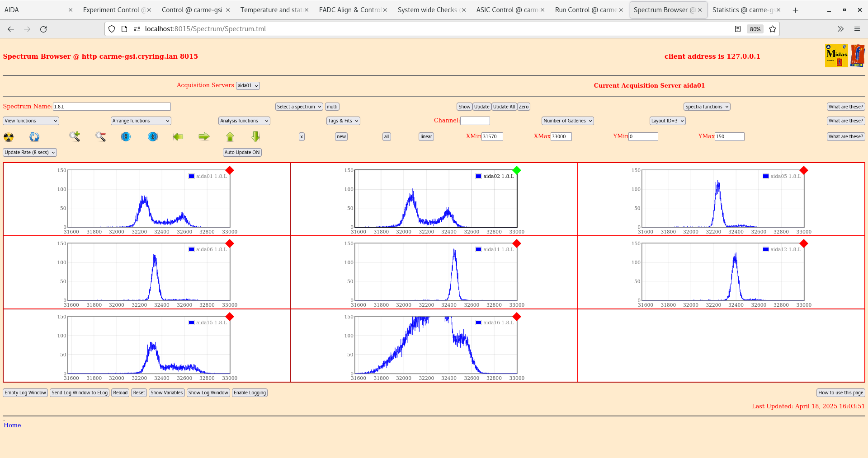Click the blue double down-arrow icon
Screen dimensions: 868x458
(x=126, y=136)
